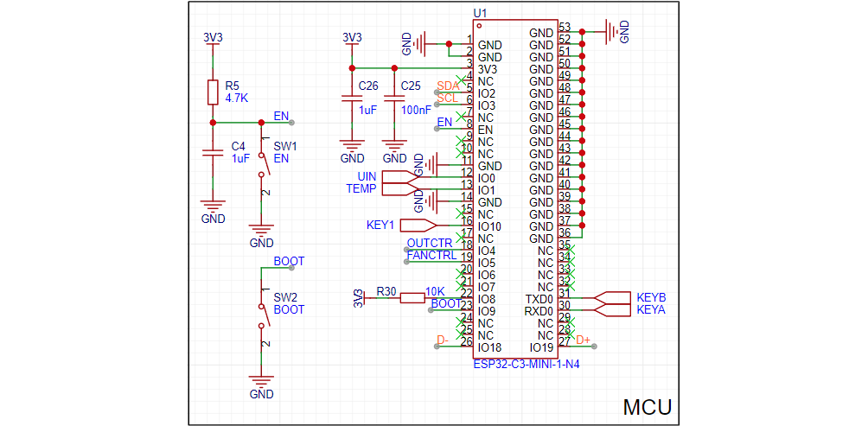Click pin number 36 on U1
Screen dimensions: 868x426
(565, 232)
